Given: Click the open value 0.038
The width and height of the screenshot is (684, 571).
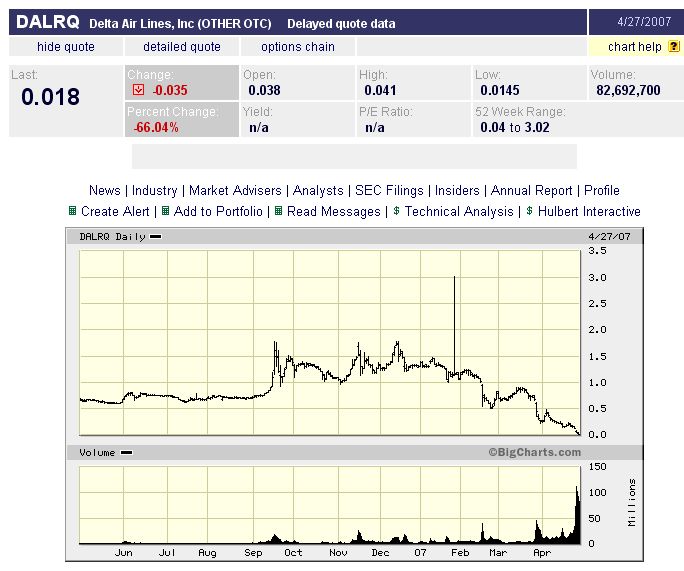Looking at the screenshot, I should coord(264,90).
